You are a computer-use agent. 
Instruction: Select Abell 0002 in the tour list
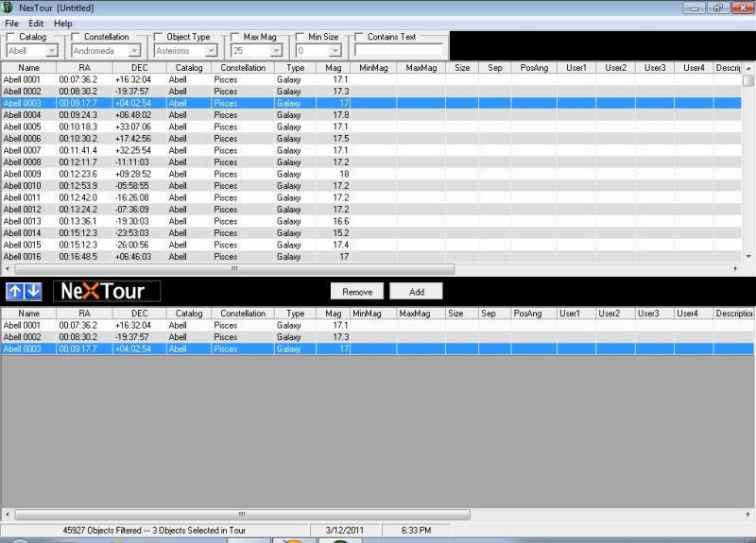(x=377, y=337)
